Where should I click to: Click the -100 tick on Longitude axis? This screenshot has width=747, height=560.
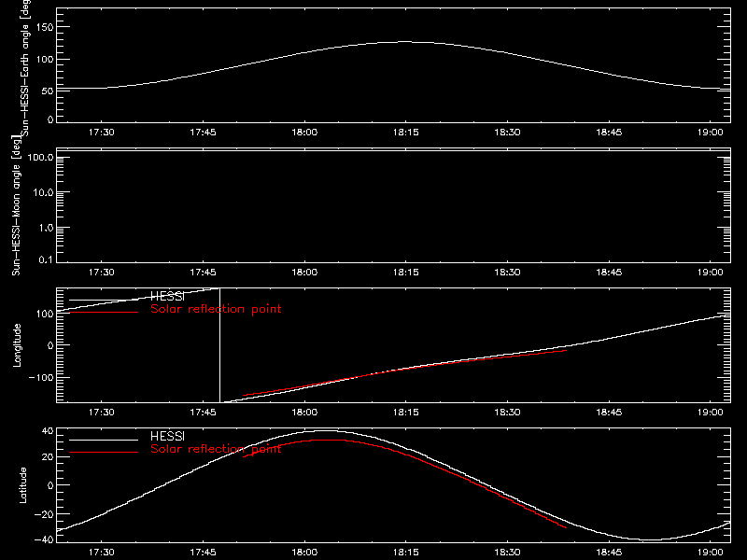[41, 378]
